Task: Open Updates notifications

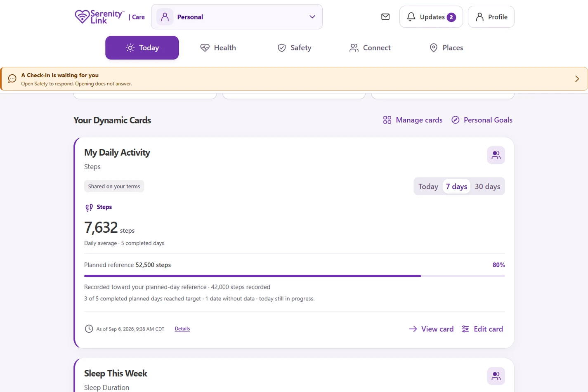Action: 431,17
